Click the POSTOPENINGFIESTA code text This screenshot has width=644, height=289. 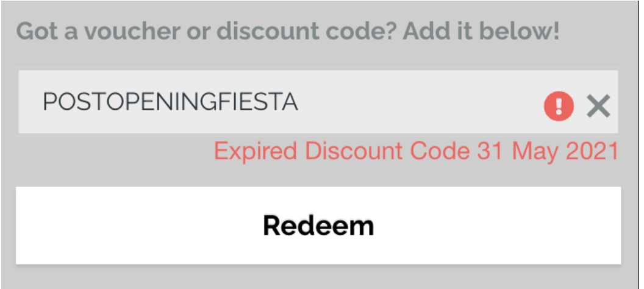[170, 102]
